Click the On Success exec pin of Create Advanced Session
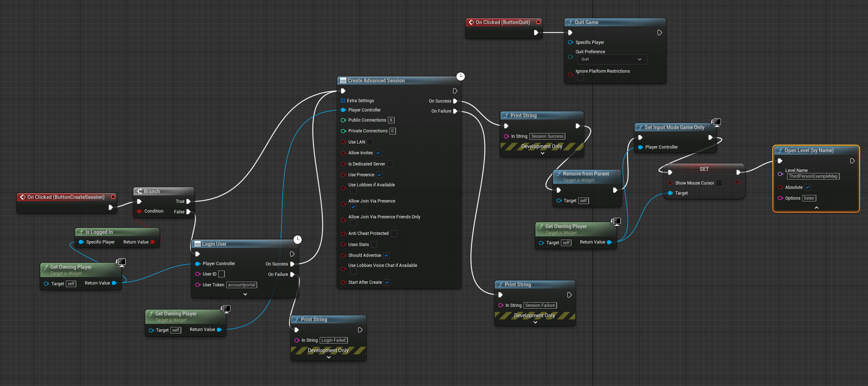The image size is (868, 386). (x=455, y=101)
